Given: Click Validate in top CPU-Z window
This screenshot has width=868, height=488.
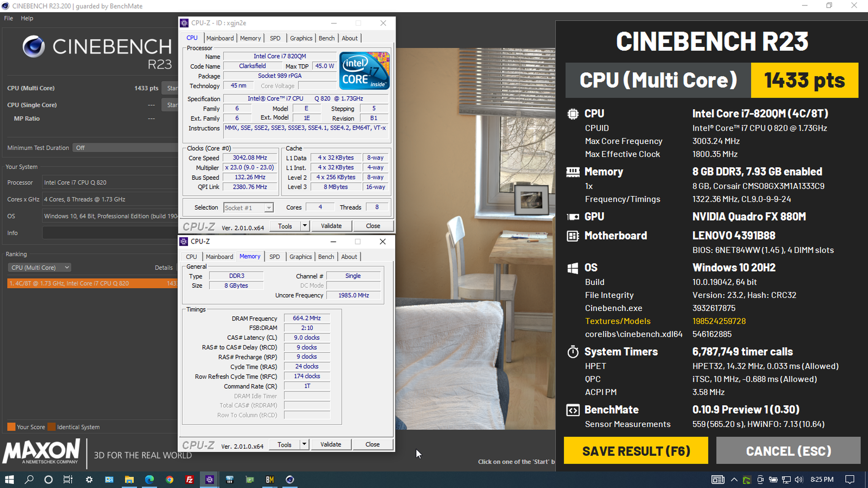Looking at the screenshot, I should tap(331, 226).
